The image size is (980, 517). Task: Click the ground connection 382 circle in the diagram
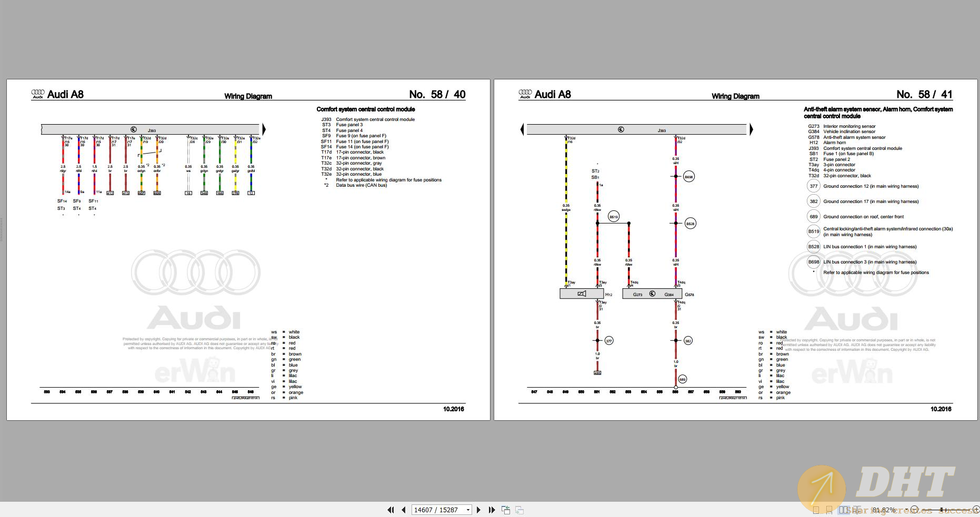(x=688, y=341)
